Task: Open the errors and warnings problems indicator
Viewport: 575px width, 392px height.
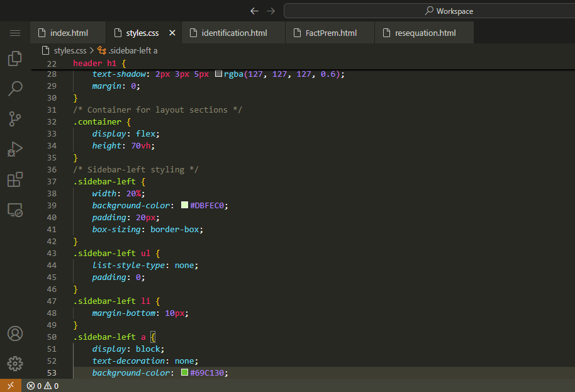Action: click(43, 386)
